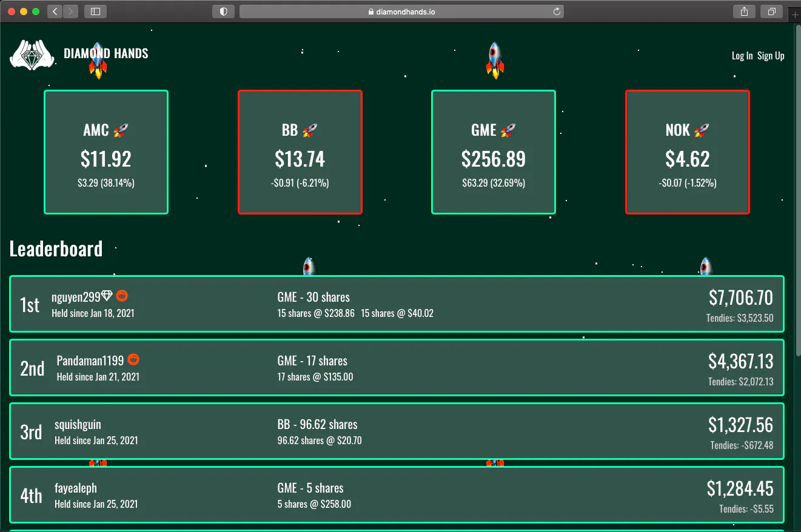
Task: Click GME - 30 shares text
Action: [313, 297]
